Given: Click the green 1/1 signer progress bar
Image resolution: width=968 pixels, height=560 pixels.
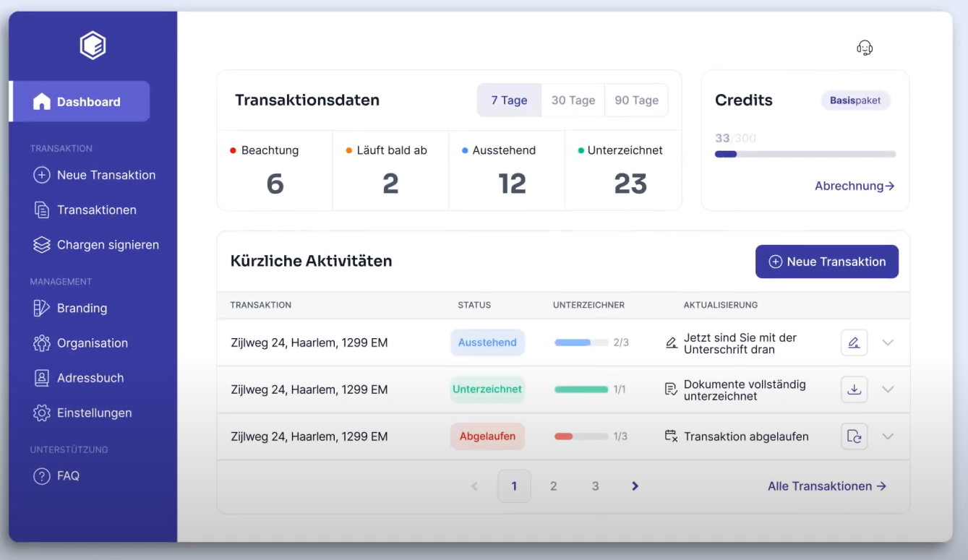Looking at the screenshot, I should coord(581,389).
